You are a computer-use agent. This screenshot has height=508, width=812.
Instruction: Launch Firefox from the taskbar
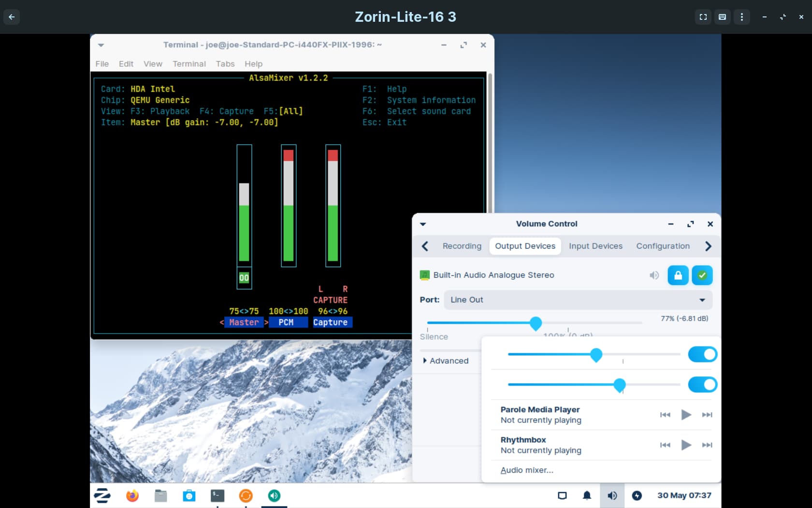[132, 495]
